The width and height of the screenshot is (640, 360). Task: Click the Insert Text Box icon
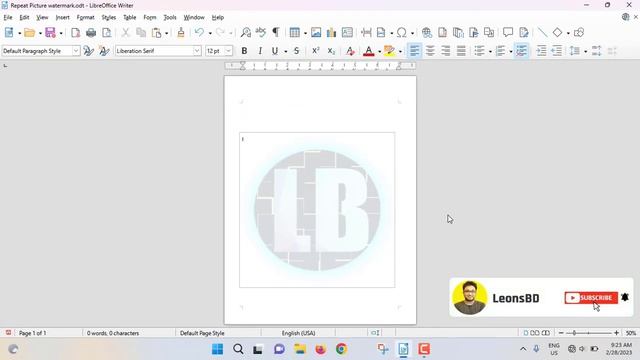(347, 33)
